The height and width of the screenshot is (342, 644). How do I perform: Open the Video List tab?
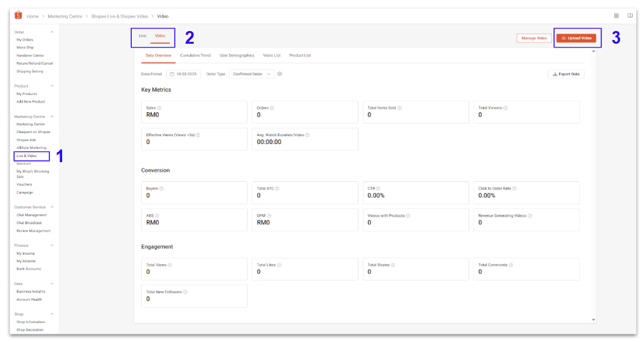(x=272, y=56)
